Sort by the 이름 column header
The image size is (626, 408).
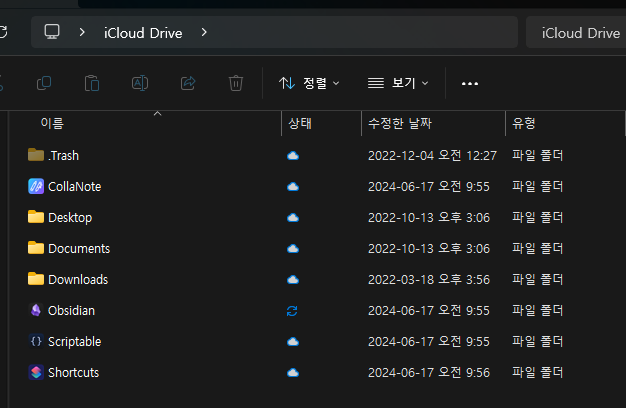point(52,123)
